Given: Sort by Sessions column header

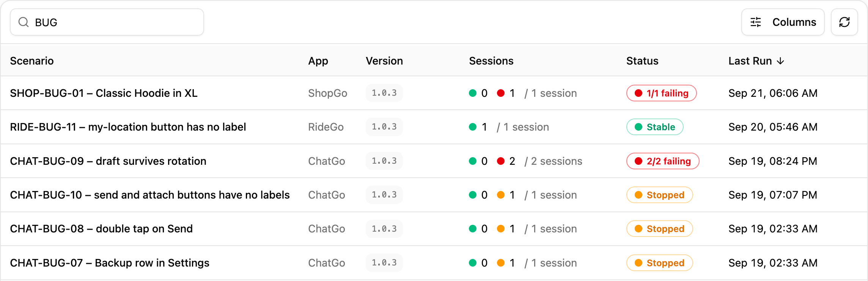Looking at the screenshot, I should coord(491,61).
